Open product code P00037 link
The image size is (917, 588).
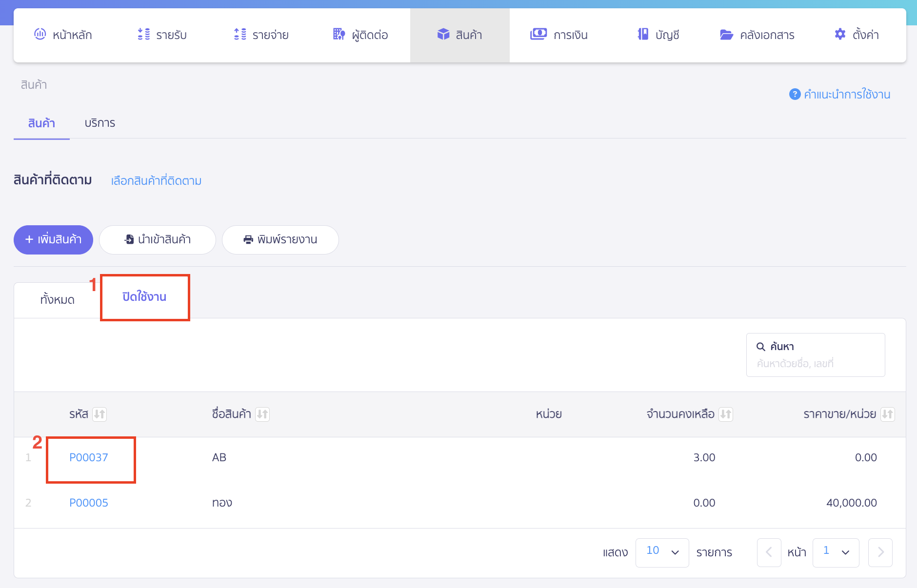pyautogui.click(x=89, y=457)
